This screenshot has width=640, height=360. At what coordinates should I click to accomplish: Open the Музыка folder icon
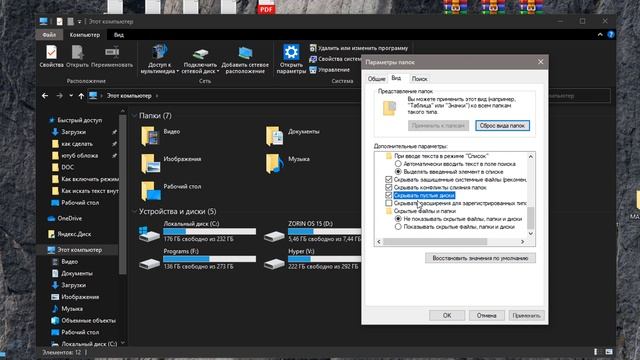tap(274, 163)
